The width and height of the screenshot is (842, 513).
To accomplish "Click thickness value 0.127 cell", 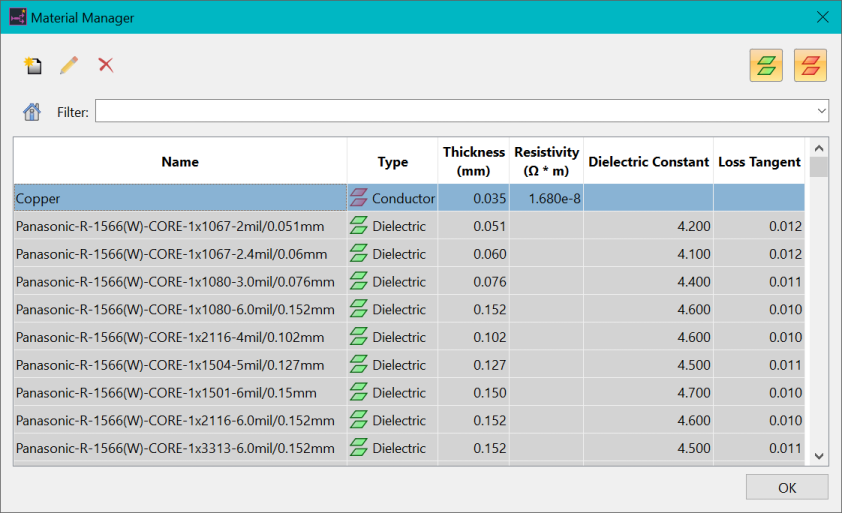I will pos(474,365).
